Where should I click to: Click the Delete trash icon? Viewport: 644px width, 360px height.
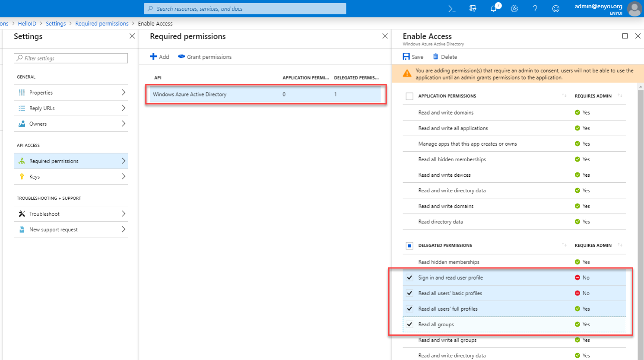coord(435,57)
